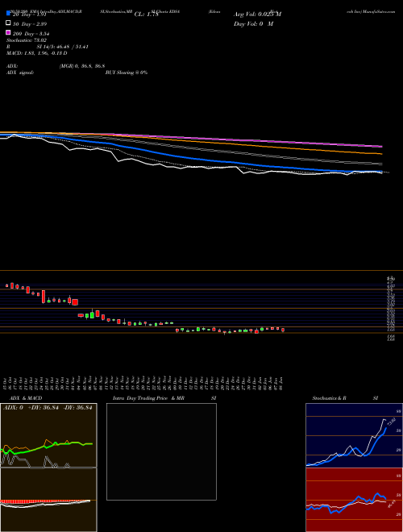This screenshot has width=403, height=532.
Task: Select the '20 Day = 1.91' label
Action: tap(28, 15)
